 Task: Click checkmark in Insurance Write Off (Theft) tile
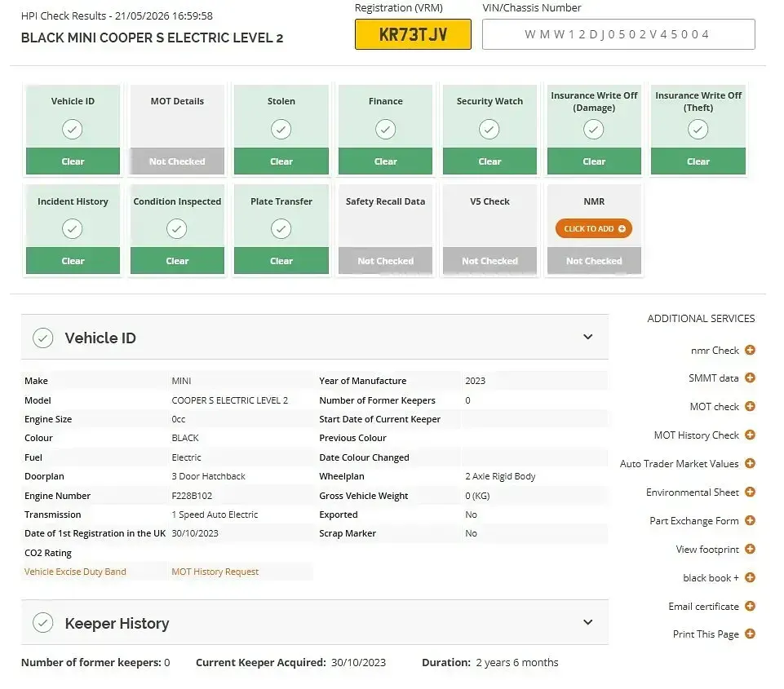(x=698, y=130)
